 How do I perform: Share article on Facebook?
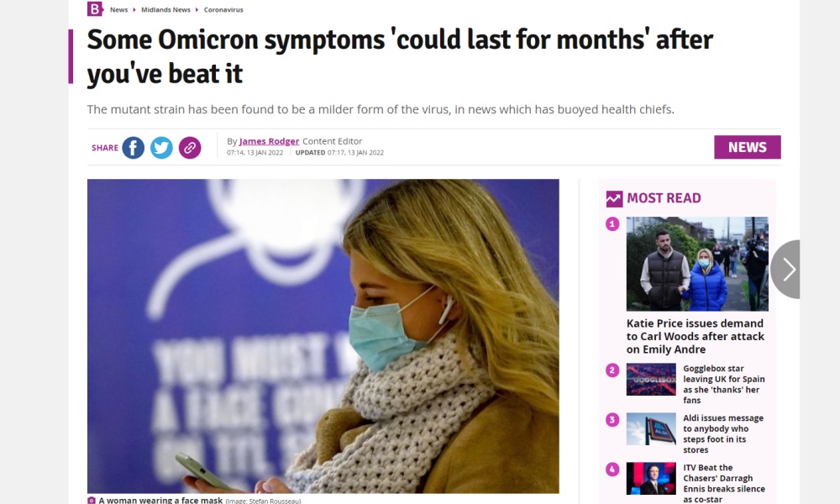coord(134,148)
